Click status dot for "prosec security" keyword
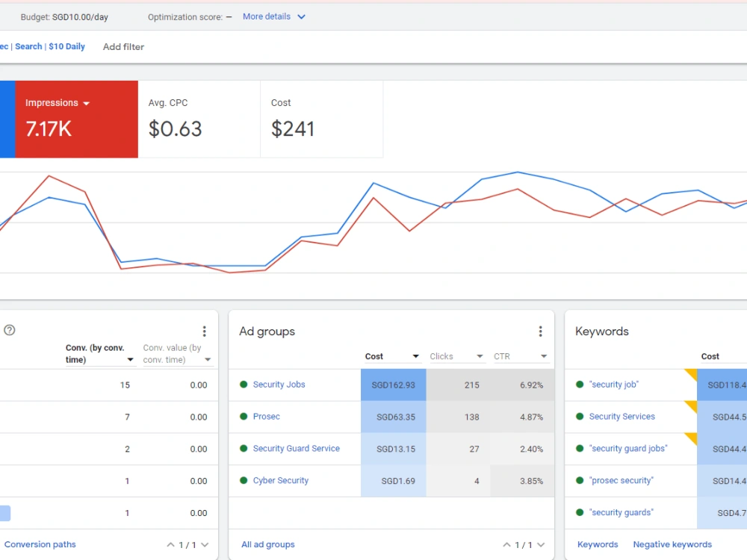This screenshot has height=560, width=747. [x=580, y=480]
